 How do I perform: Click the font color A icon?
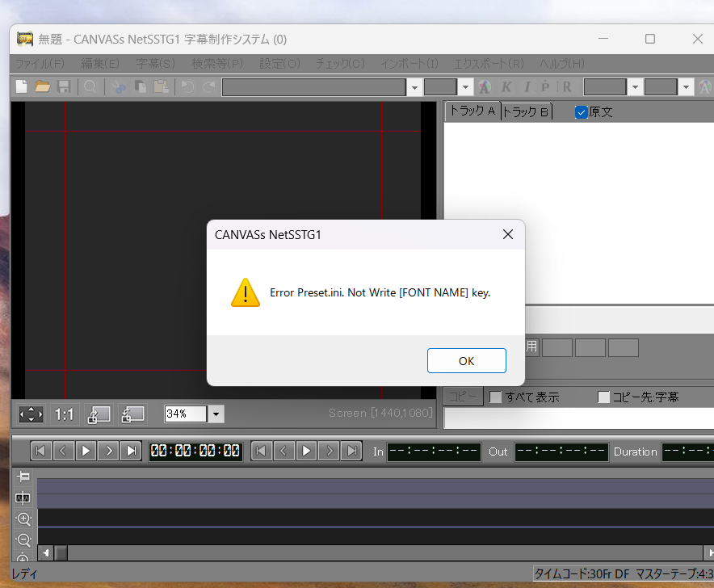pos(485,86)
